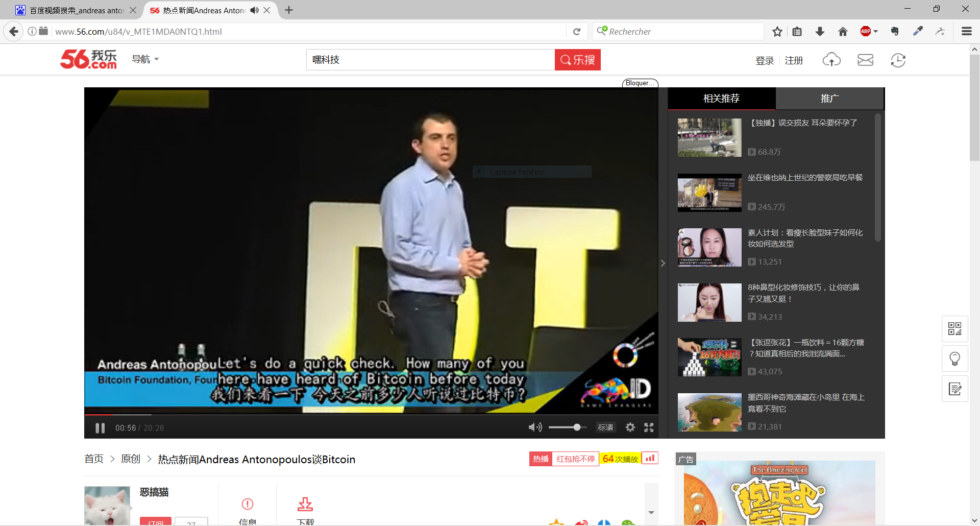Open the video player settings gear

(630, 427)
